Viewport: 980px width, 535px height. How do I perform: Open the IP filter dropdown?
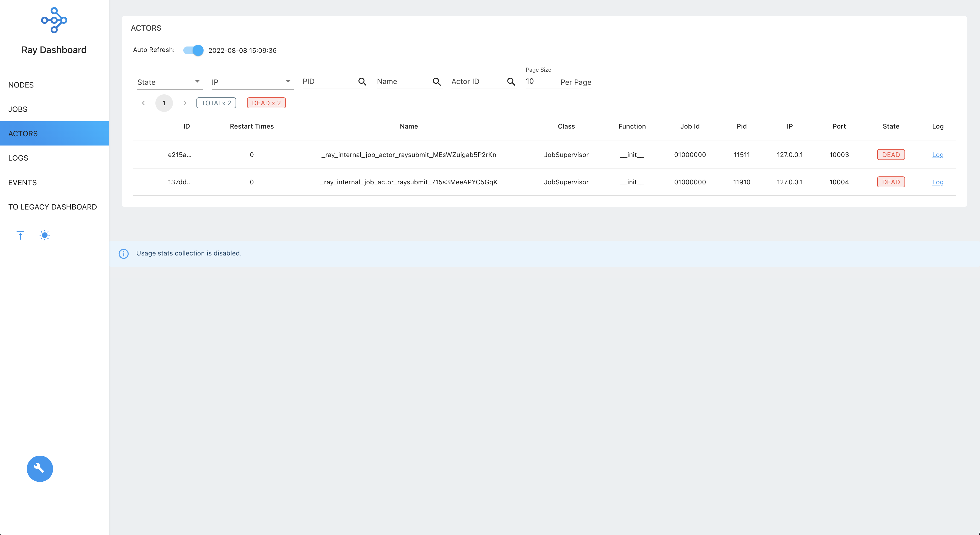pos(252,82)
